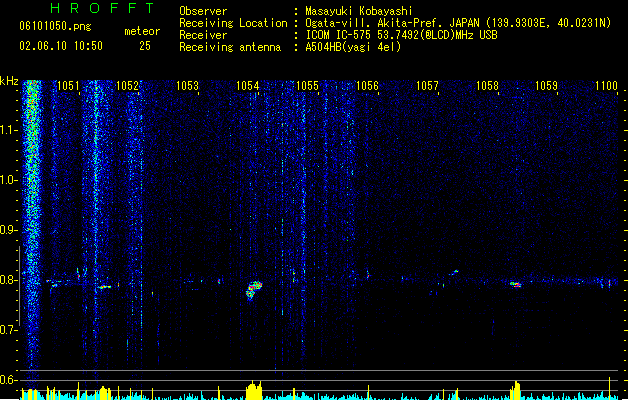Screen dimensions: 629x400
Task: Click the 1056 time marker
Action: (x=367, y=86)
